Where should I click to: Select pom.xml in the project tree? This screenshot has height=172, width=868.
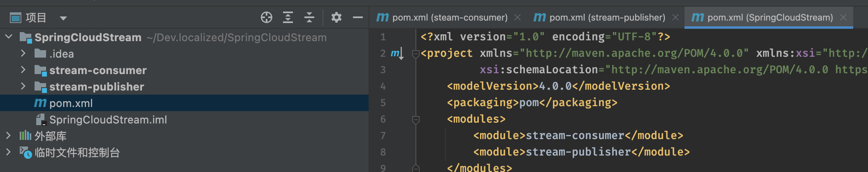click(x=184, y=103)
